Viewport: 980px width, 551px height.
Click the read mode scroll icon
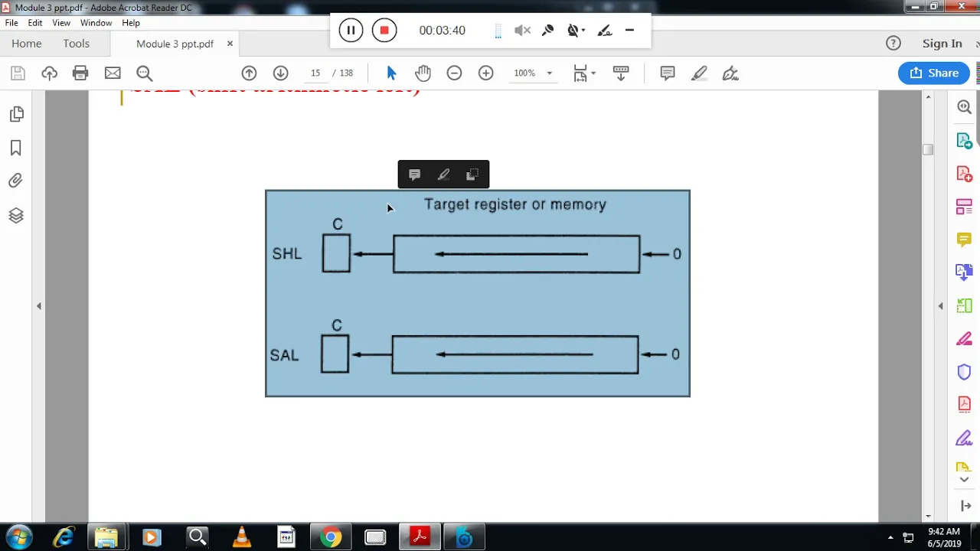point(621,73)
